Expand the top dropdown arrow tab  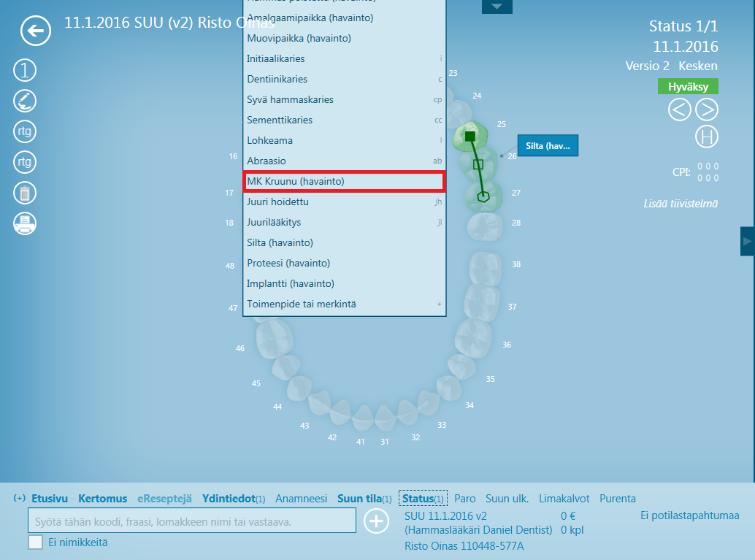tap(497, 7)
